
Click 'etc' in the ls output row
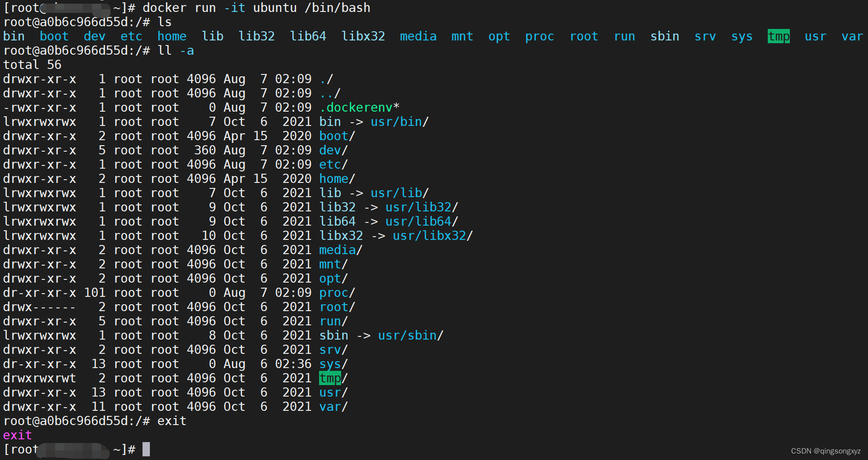[x=131, y=36]
